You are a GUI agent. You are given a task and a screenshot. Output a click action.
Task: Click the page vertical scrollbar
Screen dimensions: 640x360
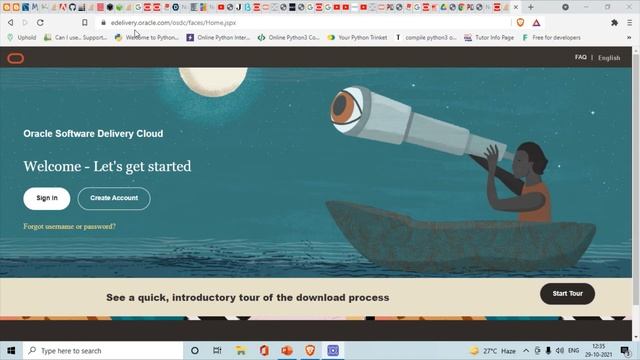tap(636, 180)
